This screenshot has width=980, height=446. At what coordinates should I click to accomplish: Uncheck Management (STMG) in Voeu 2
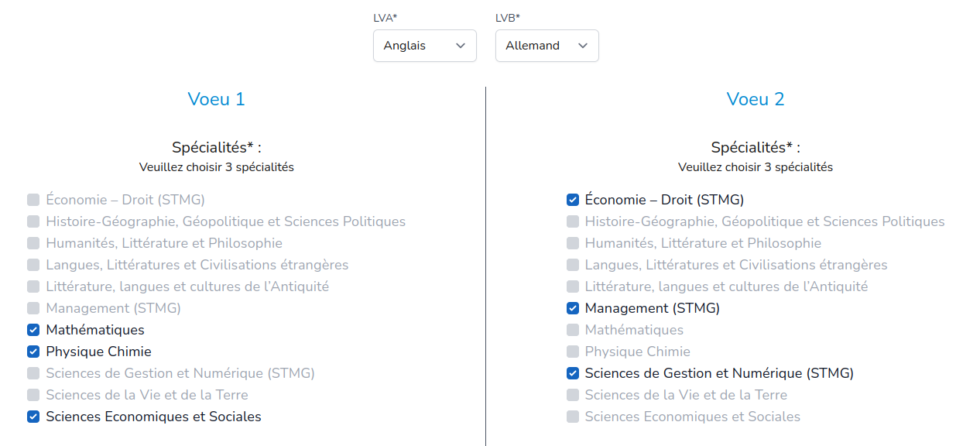(x=573, y=308)
